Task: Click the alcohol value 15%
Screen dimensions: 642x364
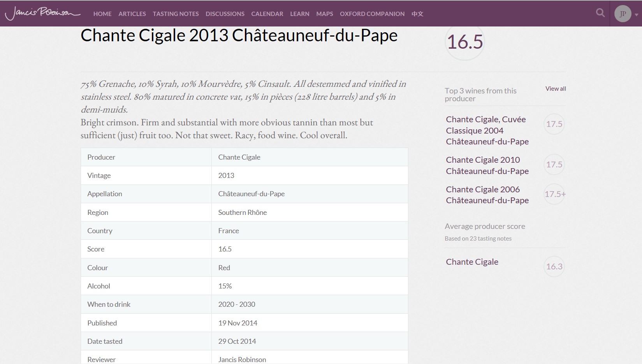Action: 225,286
